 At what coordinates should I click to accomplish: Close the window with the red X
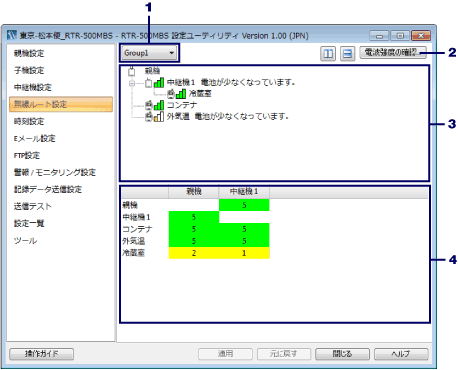(421, 35)
